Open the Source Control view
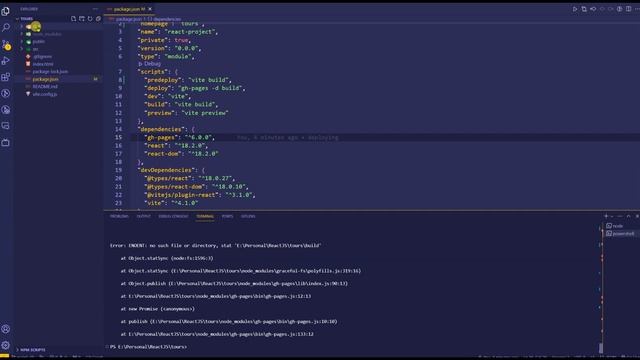 [6, 44]
